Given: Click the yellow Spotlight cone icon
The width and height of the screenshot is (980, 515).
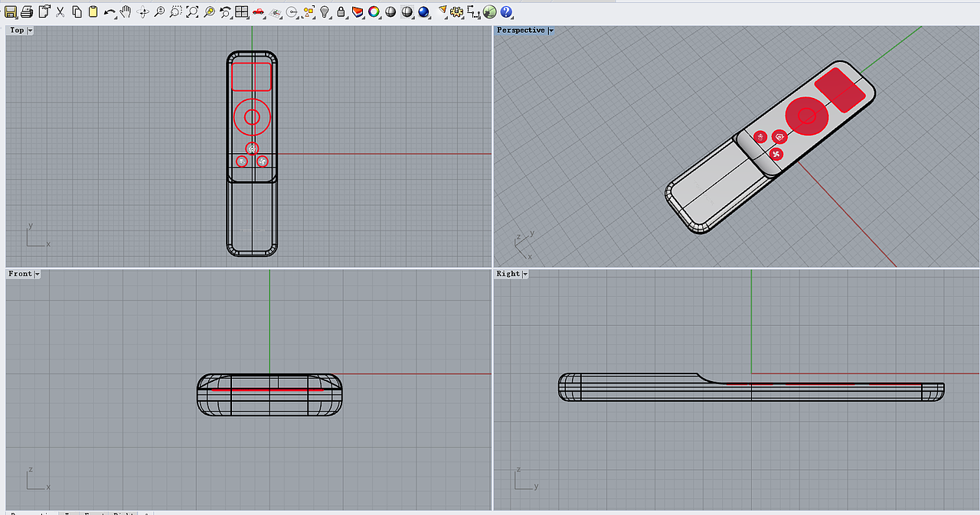Looking at the screenshot, I should click(x=443, y=11).
